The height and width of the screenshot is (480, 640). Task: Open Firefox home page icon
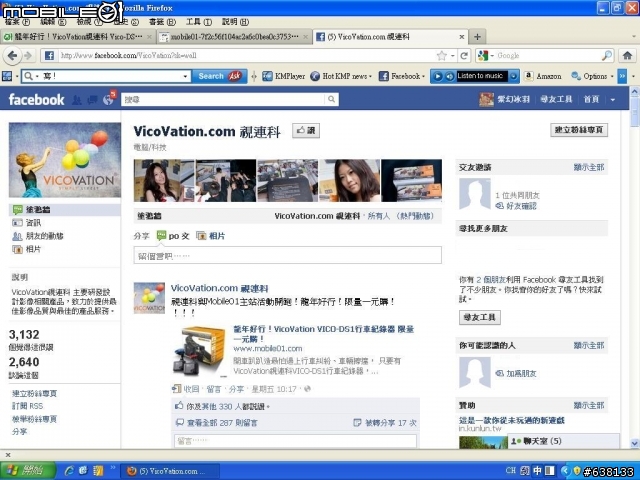pyautogui.click(x=627, y=56)
